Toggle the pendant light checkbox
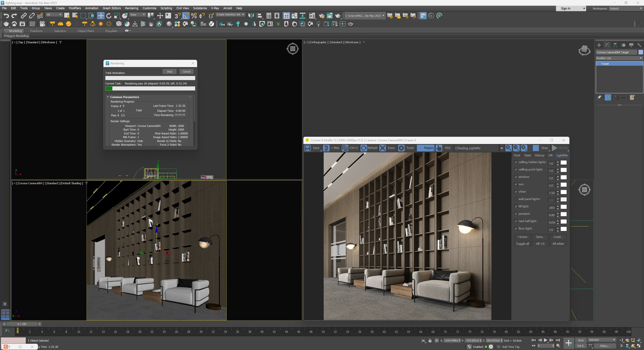Viewport: 644px width, 350px height. pyautogui.click(x=516, y=214)
